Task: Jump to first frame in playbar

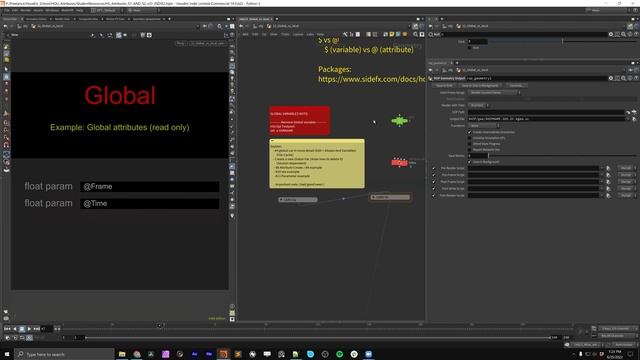Action: pos(7,329)
